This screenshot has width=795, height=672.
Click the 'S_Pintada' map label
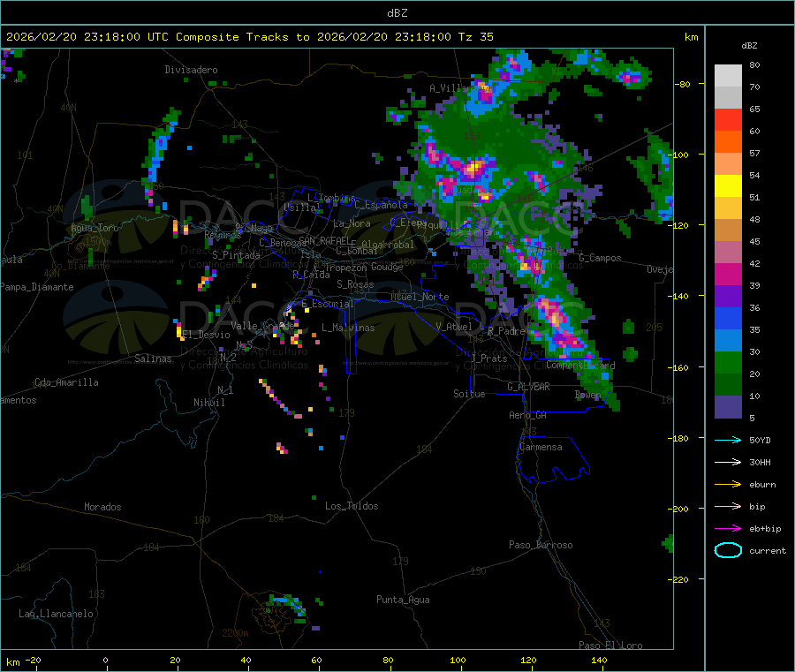236,255
